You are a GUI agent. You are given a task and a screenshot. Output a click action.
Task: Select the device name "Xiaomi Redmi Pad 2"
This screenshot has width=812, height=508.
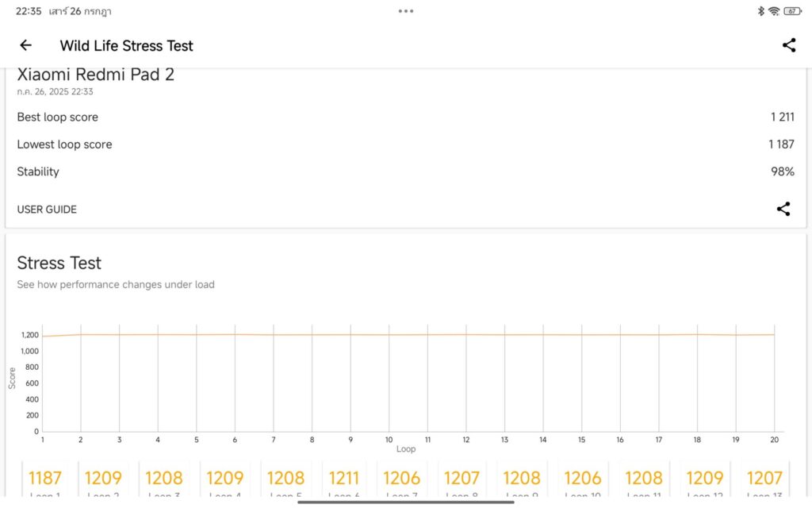(95, 75)
